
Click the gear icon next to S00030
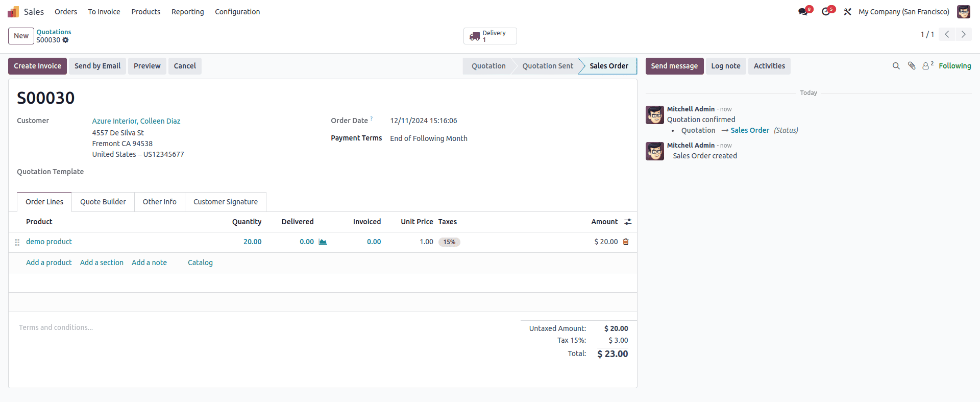tap(65, 40)
